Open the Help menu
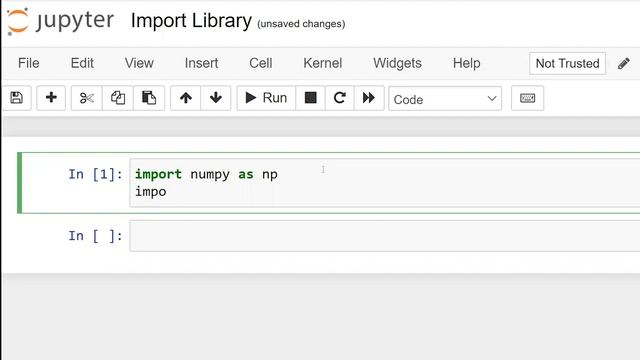The height and width of the screenshot is (360, 640). [467, 63]
